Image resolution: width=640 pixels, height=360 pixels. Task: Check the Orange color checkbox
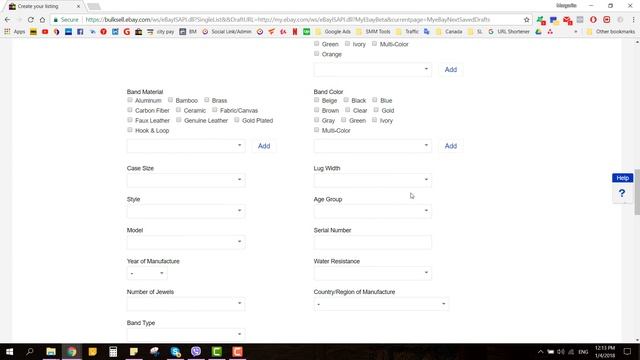317,53
